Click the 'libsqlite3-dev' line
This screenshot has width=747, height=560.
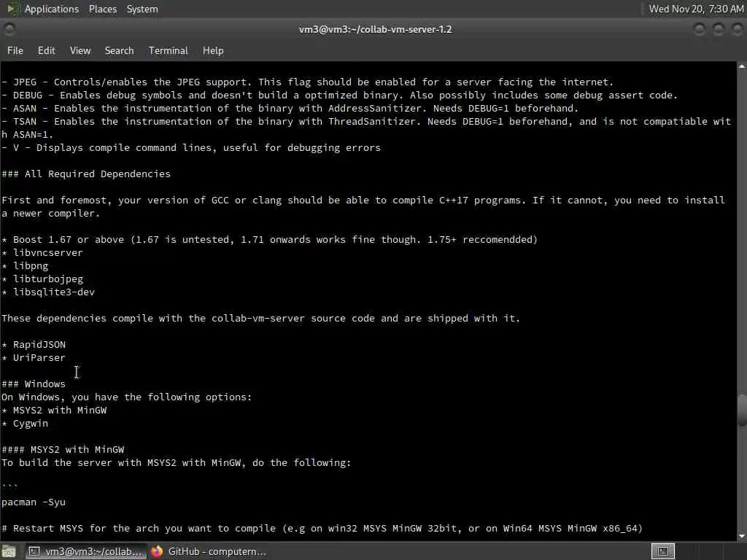(48, 292)
